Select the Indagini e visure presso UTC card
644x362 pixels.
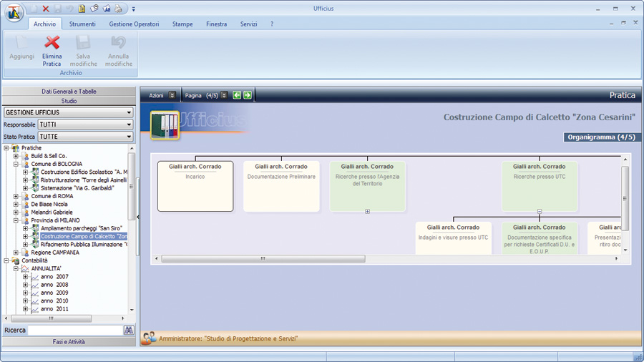click(x=454, y=238)
